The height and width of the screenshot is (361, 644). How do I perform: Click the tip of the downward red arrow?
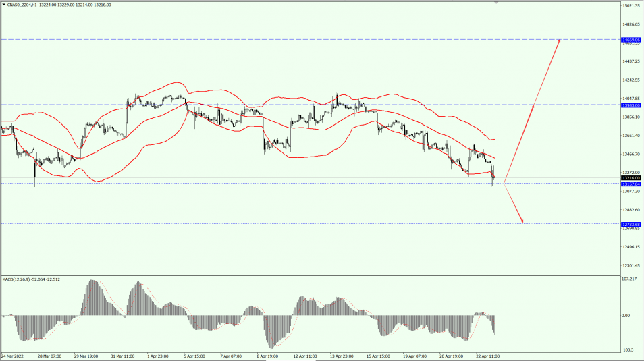pos(522,222)
